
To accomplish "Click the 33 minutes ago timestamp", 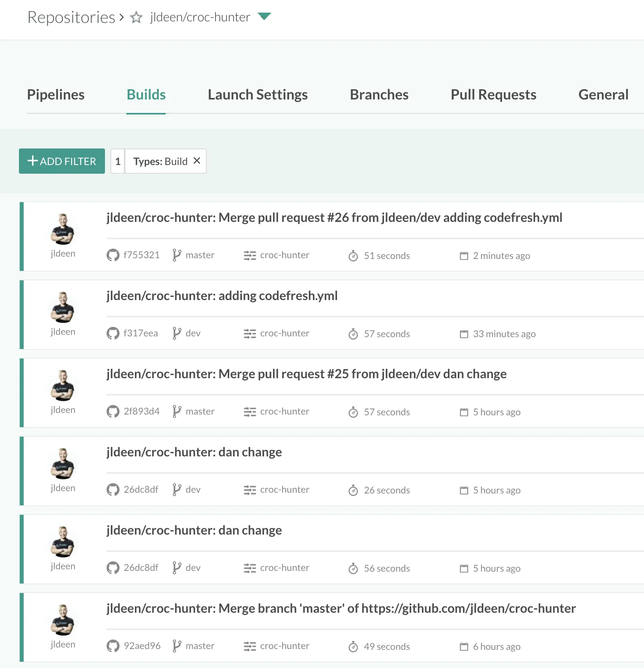I will pyautogui.click(x=504, y=334).
